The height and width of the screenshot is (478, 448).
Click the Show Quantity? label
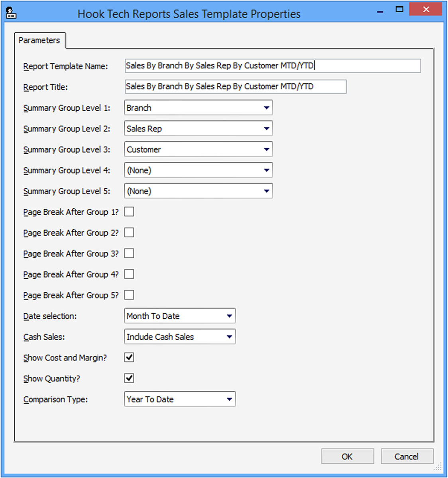[51, 379]
